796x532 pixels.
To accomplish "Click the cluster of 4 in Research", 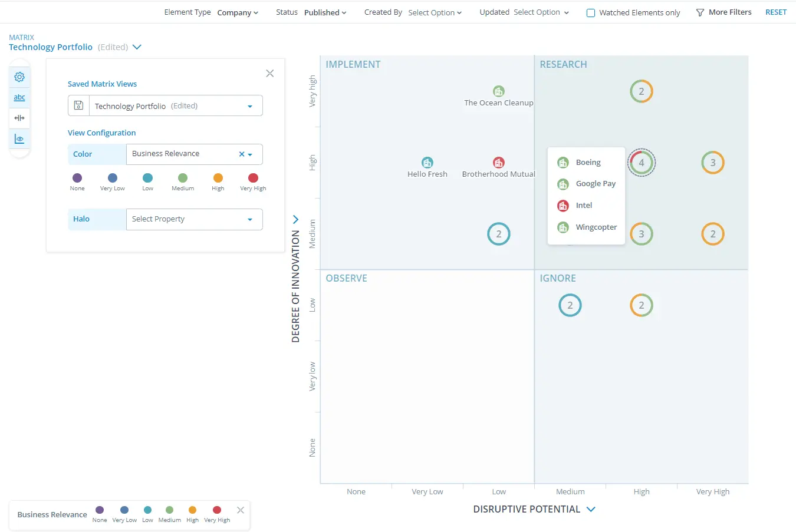I will click(x=642, y=163).
